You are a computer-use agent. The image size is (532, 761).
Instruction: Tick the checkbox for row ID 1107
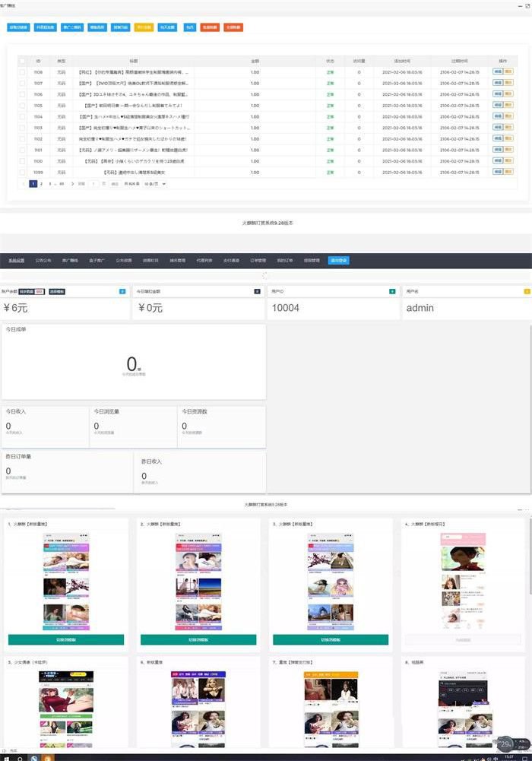click(x=22, y=83)
